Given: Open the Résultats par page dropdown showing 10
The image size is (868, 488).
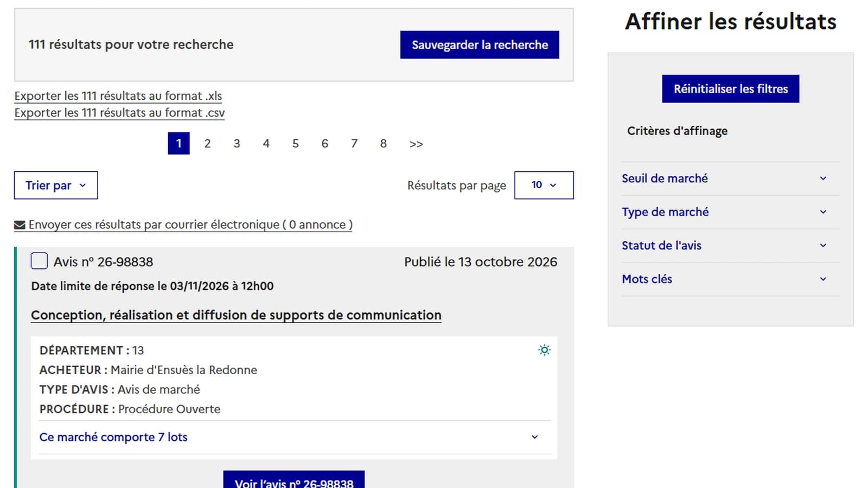Looking at the screenshot, I should coord(544,185).
